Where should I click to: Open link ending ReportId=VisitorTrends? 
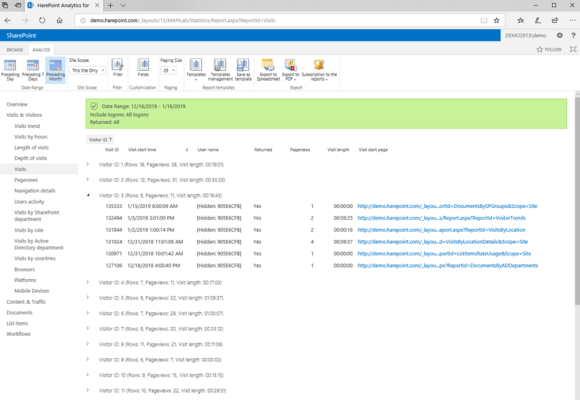pyautogui.click(x=441, y=218)
